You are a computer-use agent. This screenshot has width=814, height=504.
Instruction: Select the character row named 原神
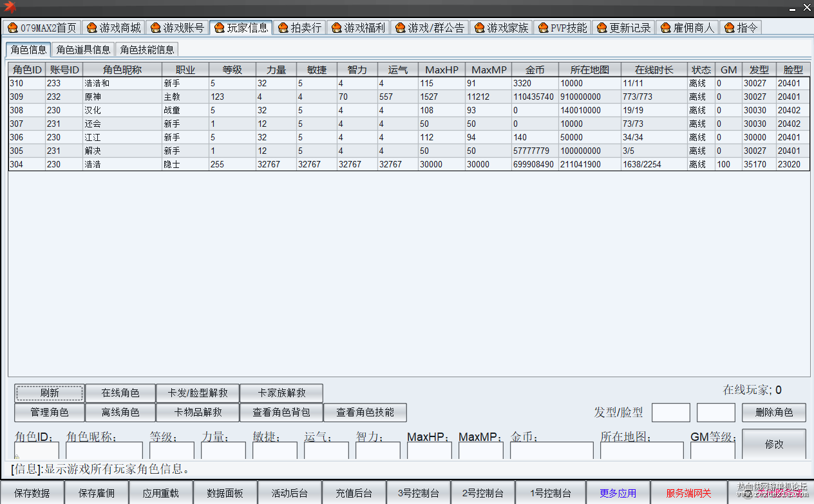click(409, 97)
